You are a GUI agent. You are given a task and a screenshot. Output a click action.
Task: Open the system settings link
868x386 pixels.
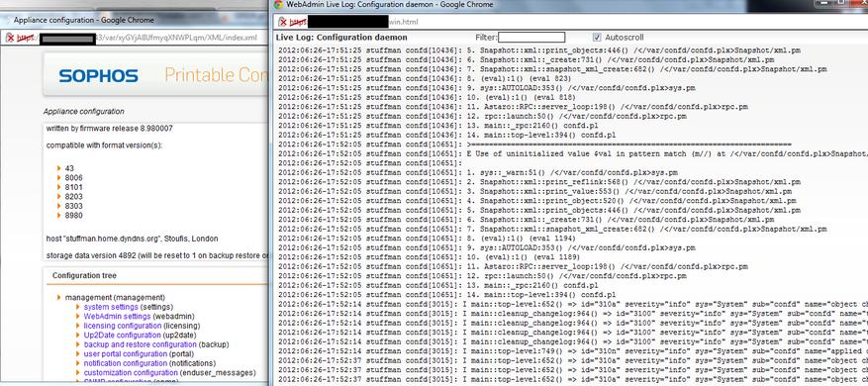111,307
